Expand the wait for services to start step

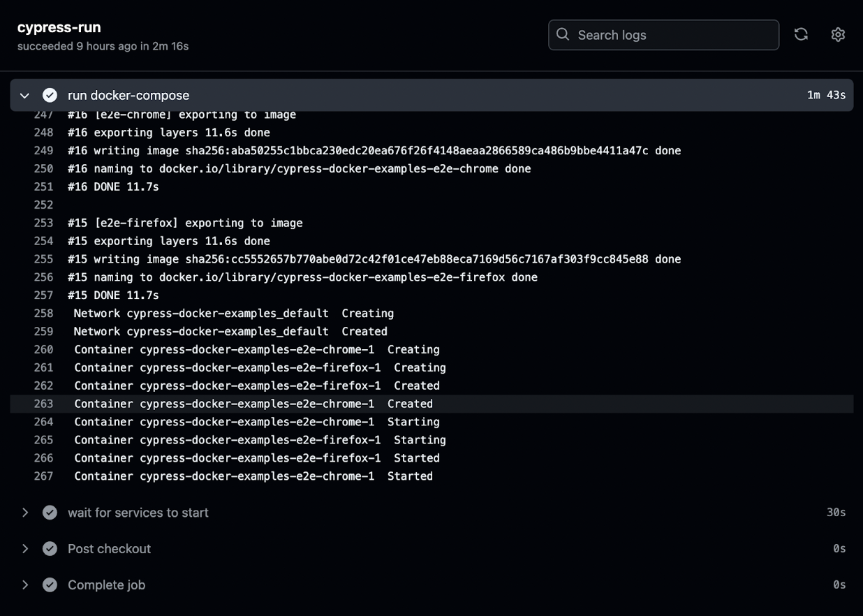click(x=25, y=513)
